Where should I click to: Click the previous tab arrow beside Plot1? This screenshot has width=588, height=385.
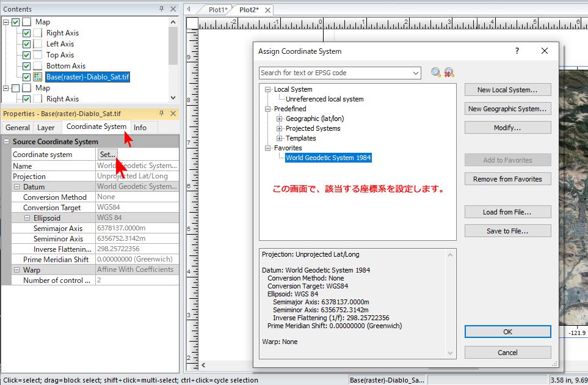(x=190, y=9)
